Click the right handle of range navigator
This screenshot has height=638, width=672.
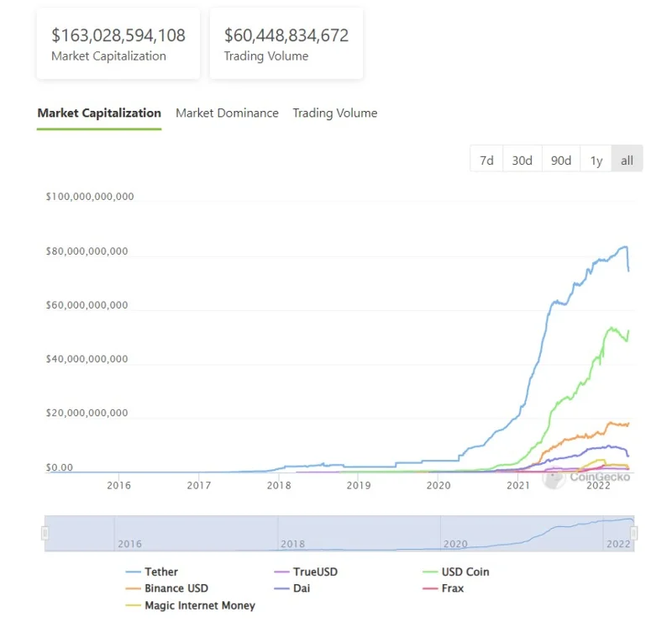634,534
